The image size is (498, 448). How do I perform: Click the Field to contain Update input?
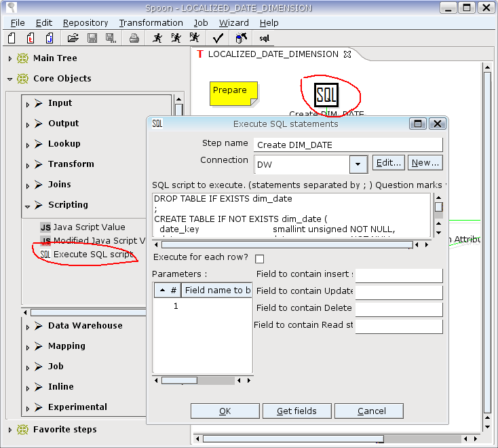point(399,293)
